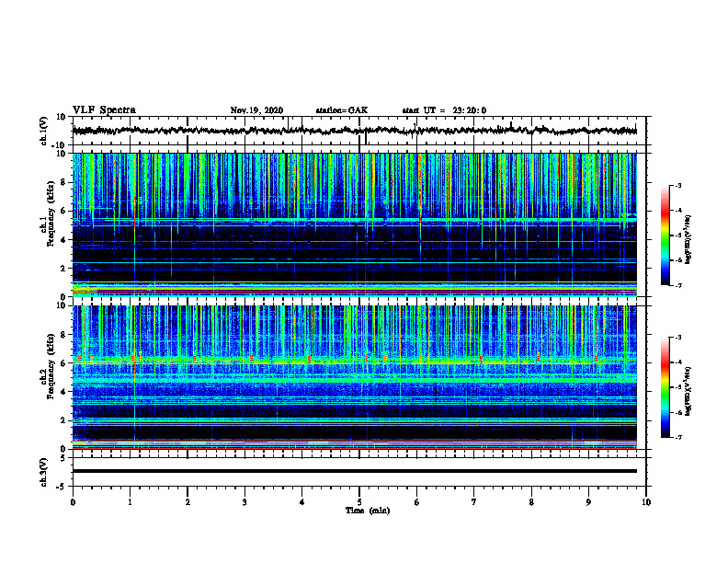Click the rotated log(PSD) label beside the ch.1 color bar

coord(688,240)
